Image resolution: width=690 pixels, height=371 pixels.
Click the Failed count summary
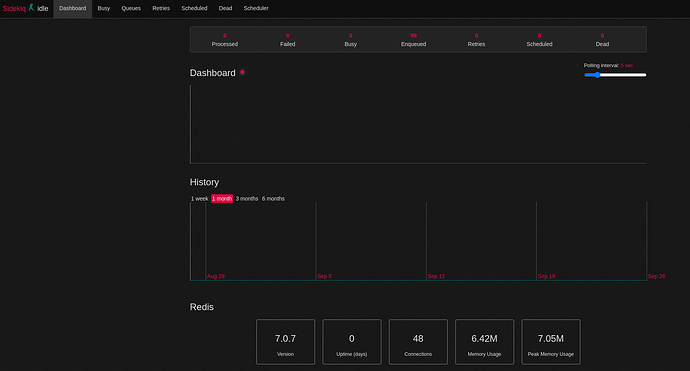[x=287, y=40]
